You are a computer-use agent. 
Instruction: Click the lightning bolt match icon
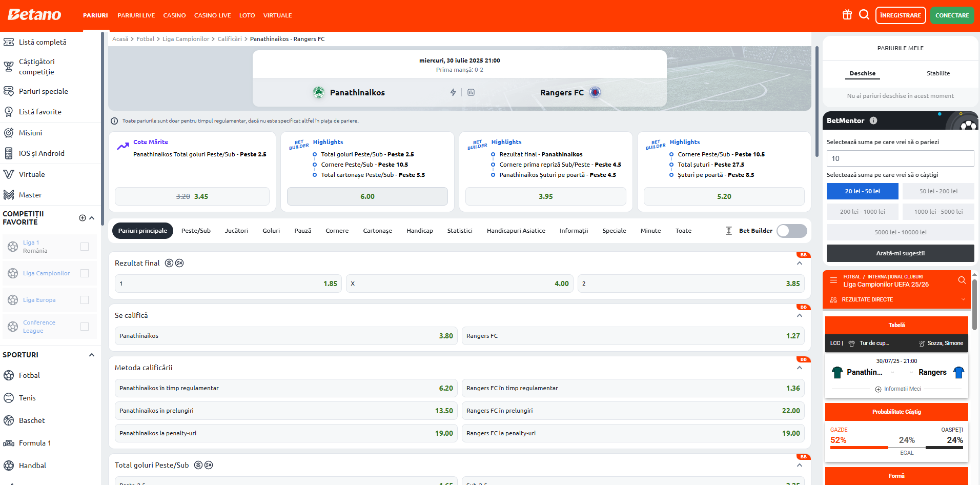[453, 92]
